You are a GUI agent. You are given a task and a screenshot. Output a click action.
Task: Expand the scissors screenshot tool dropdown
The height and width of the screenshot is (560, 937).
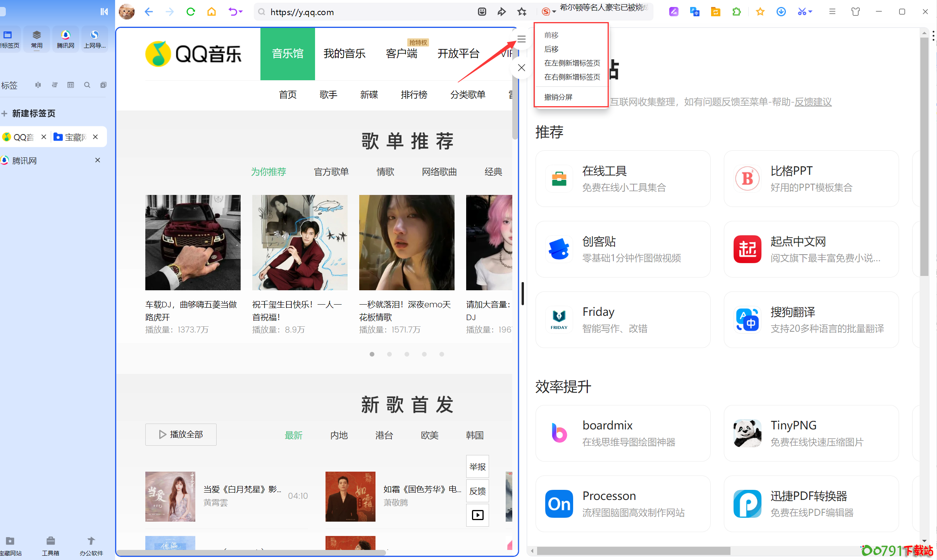810,12
